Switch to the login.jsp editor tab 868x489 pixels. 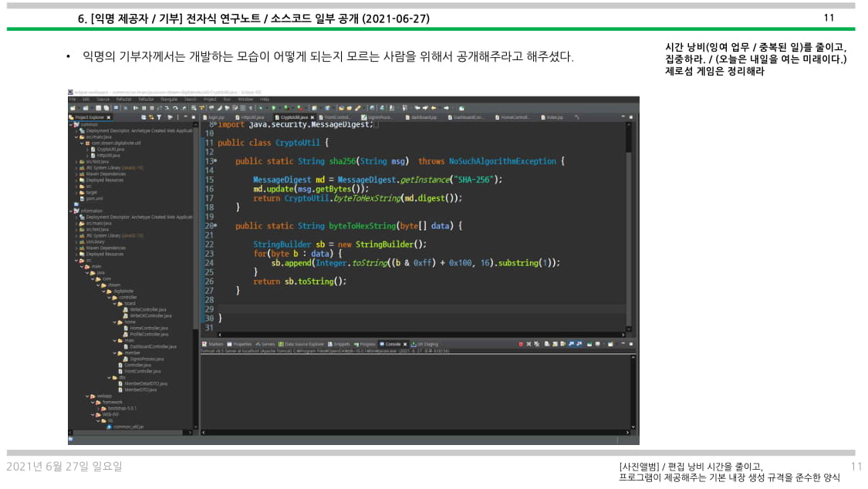(x=214, y=118)
